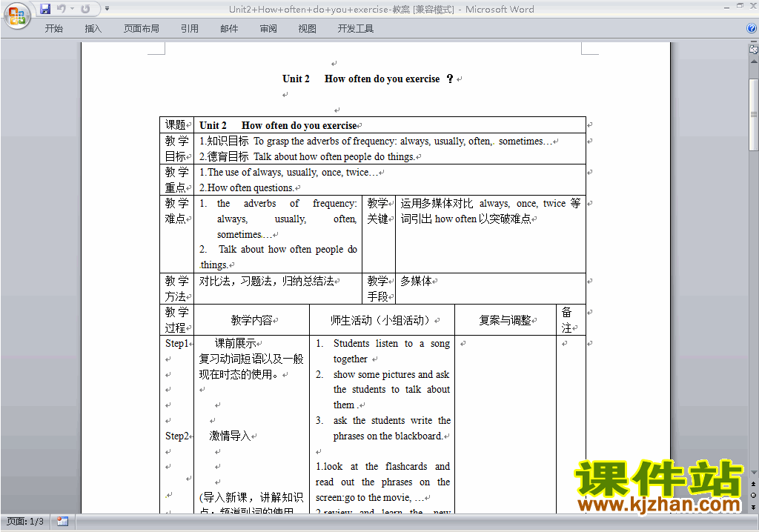
Task: Click the '(导入新课，讲解知识' line
Action: (x=251, y=497)
